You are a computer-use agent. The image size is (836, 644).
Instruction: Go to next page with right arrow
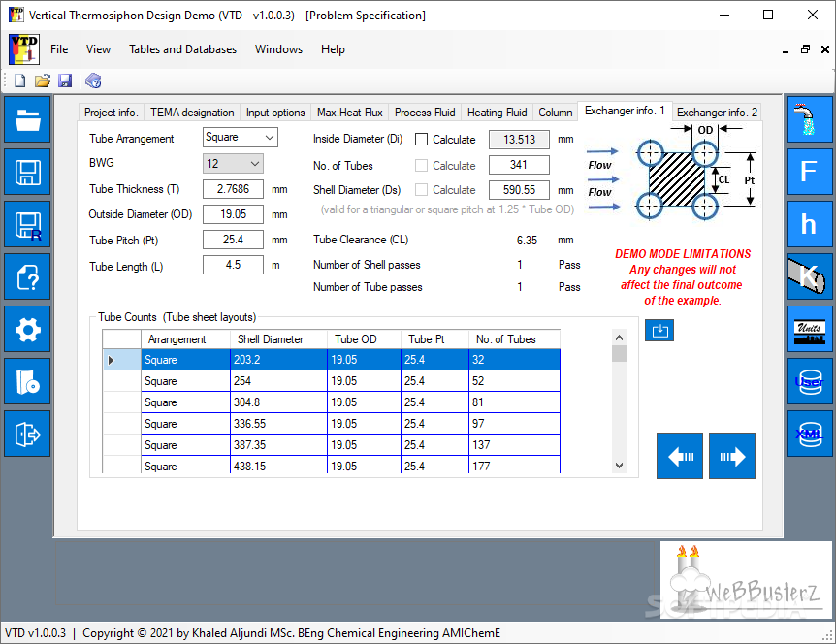pyautogui.click(x=732, y=456)
